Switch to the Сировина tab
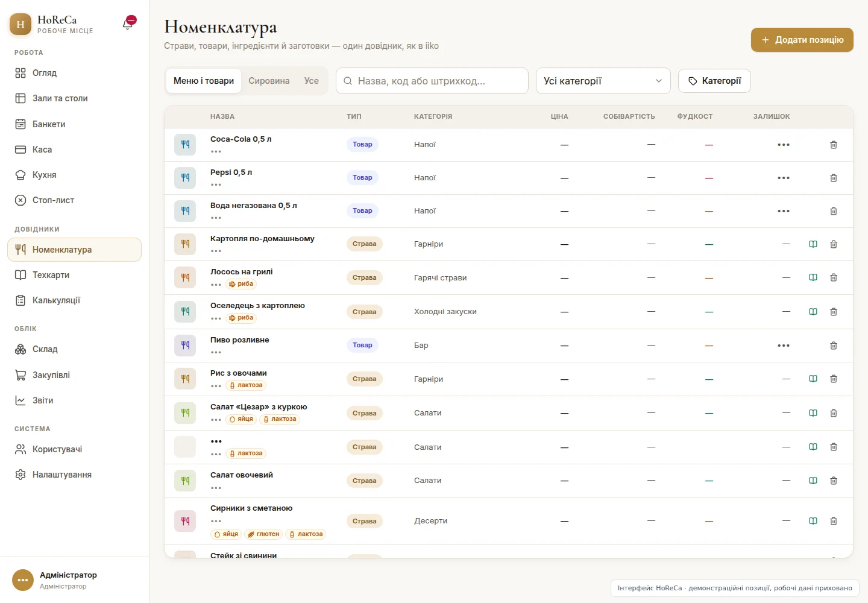The height and width of the screenshot is (603, 868). coord(269,81)
